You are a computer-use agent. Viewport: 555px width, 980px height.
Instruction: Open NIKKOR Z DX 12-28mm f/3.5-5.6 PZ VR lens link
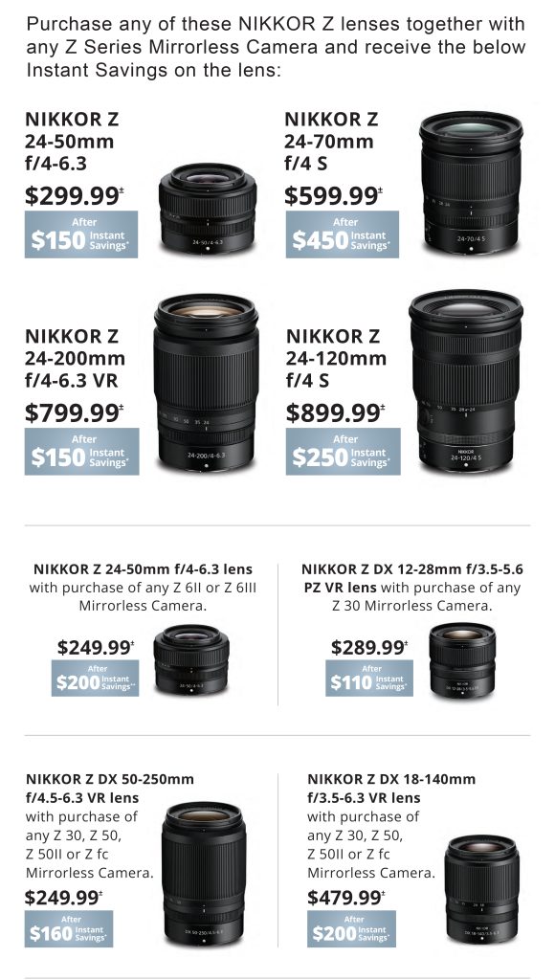[412, 578]
